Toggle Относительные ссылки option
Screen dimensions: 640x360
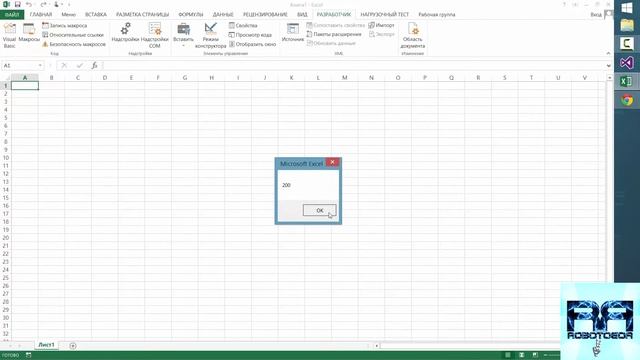[x=73, y=35]
